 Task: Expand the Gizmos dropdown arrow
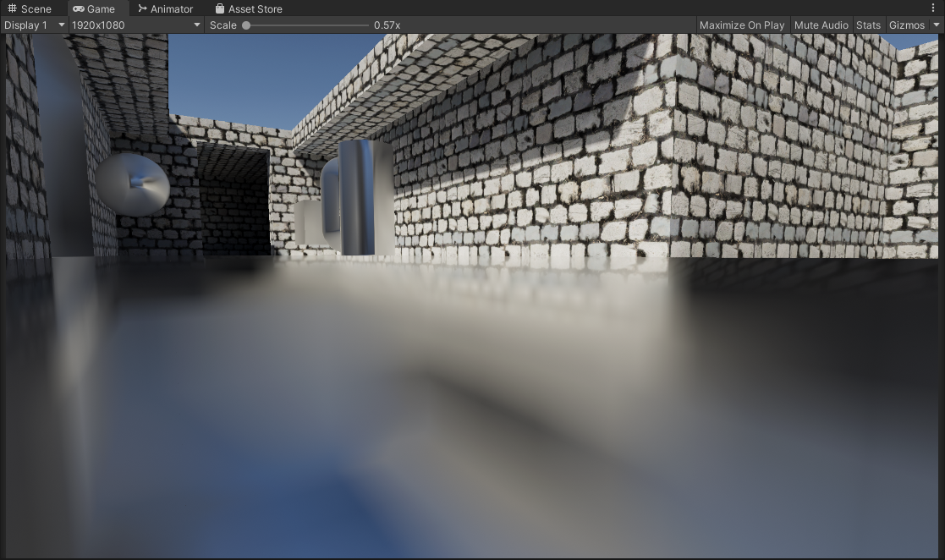[x=936, y=25]
